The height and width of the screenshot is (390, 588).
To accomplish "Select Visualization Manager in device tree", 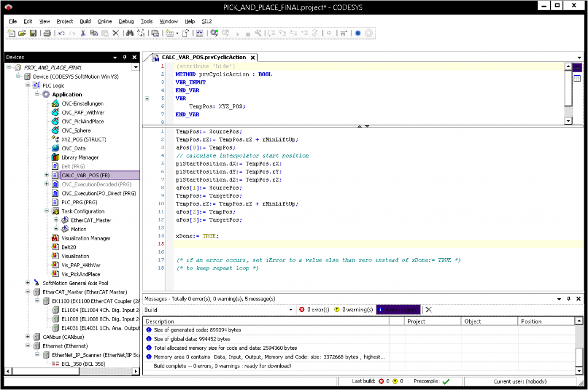I will (x=86, y=238).
